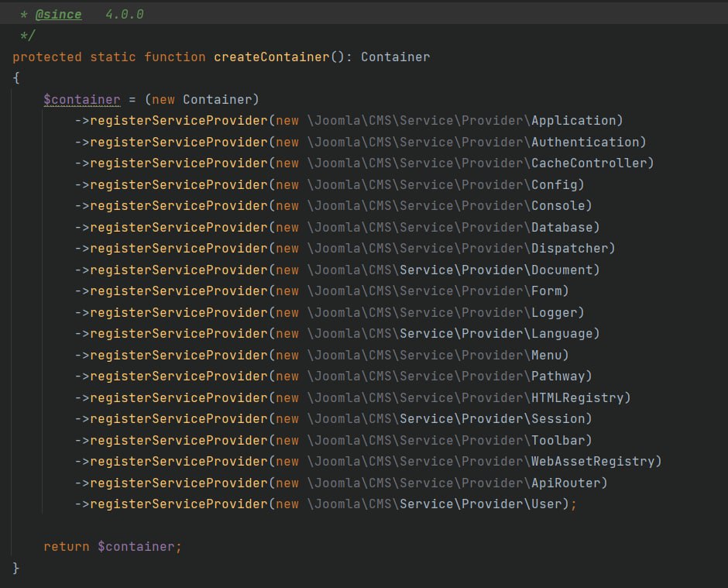Click the Session provider class name

558,419
